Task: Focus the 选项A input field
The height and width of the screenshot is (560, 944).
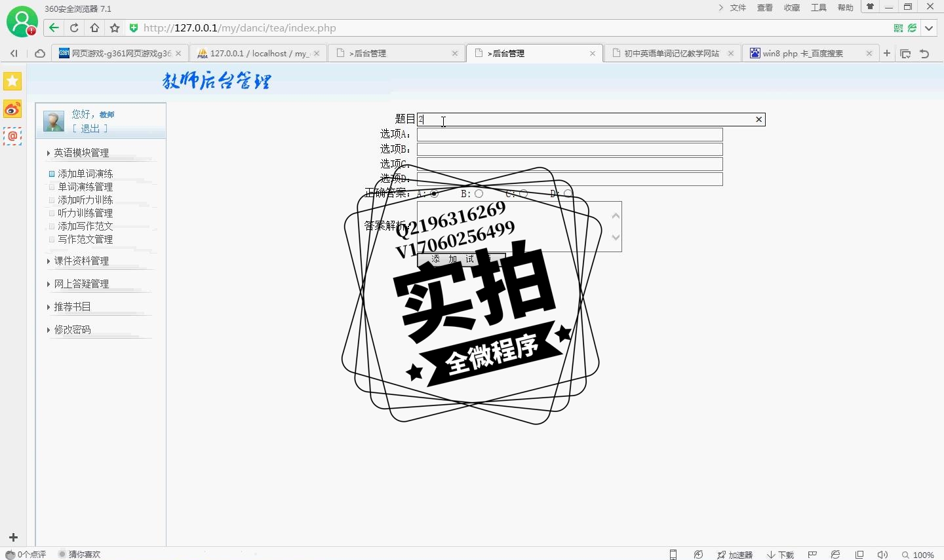Action: (570, 134)
